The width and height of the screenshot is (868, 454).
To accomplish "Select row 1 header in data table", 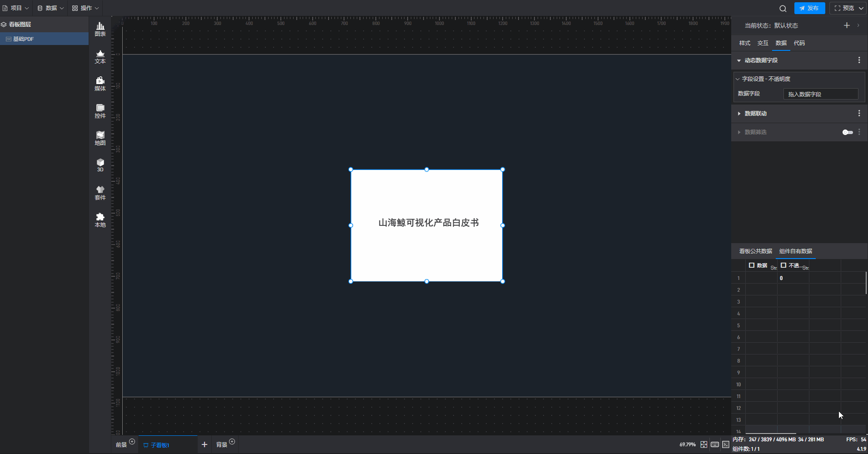I will click(738, 278).
